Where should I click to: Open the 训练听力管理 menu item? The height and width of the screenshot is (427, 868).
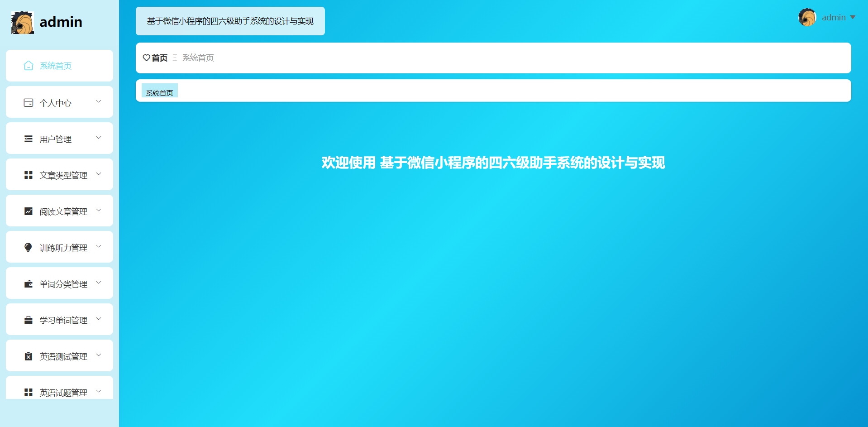59,247
